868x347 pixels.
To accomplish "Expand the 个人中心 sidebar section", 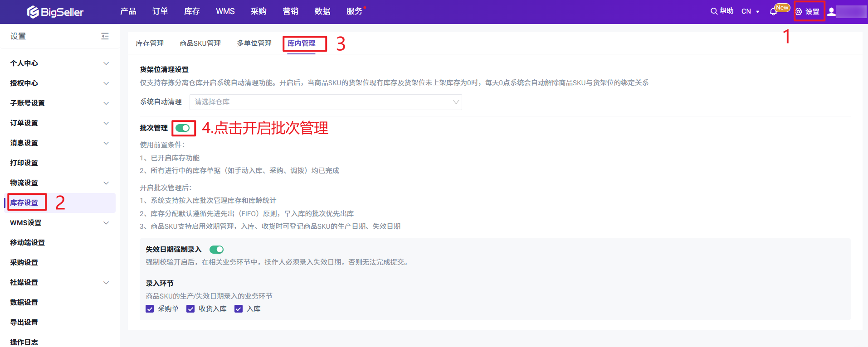I will (x=59, y=63).
